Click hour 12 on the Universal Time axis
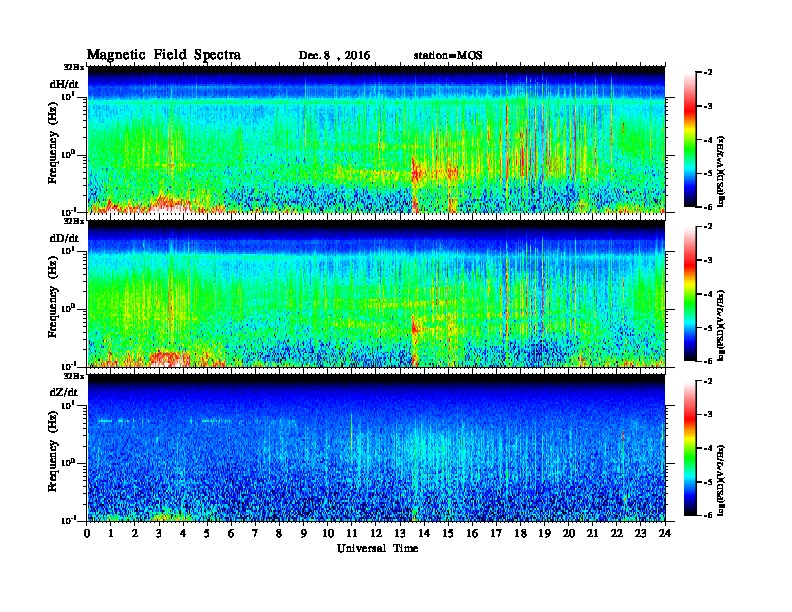Screen dimensions: 792x612 376,534
